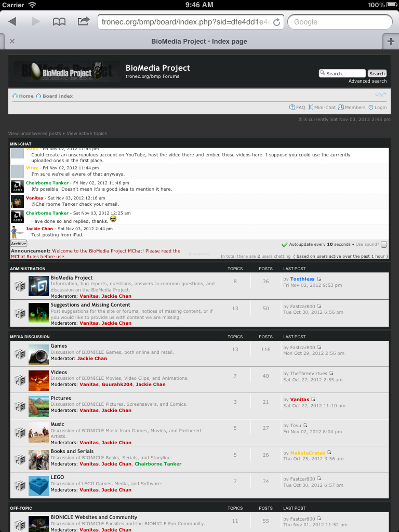Reload the page with refresh icon
Screen dimensions: 399x532
pos(277,22)
